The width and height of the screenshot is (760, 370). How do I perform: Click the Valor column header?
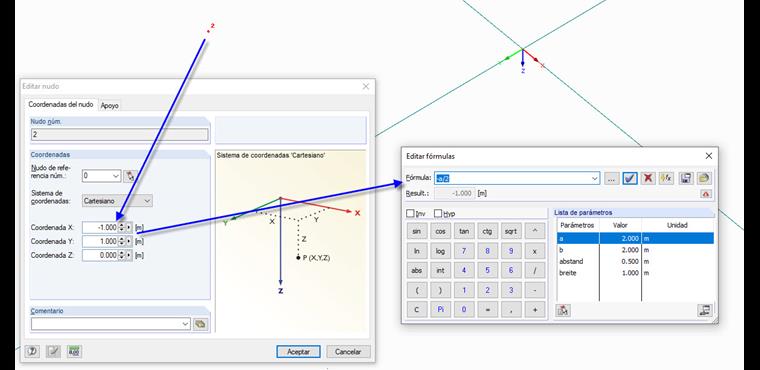620,225
